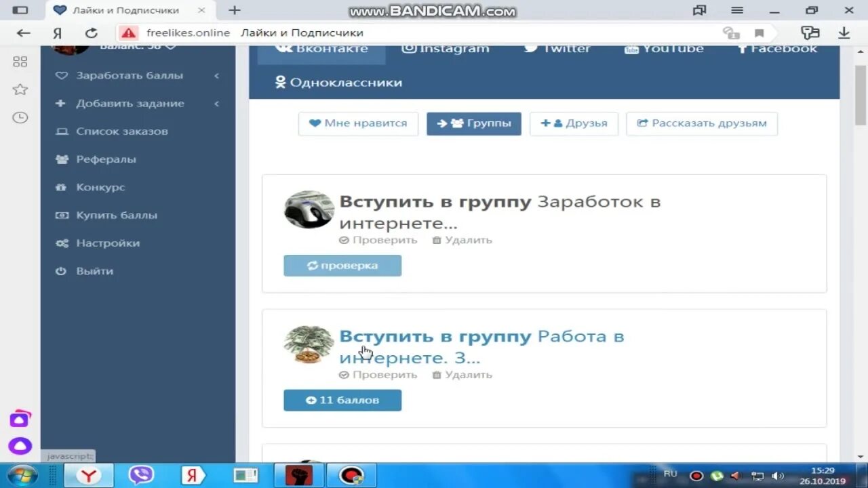Screen dimensions: 868x488
Task: Click the purple Alice assistant icon in the sidebar
Action: pos(20,446)
